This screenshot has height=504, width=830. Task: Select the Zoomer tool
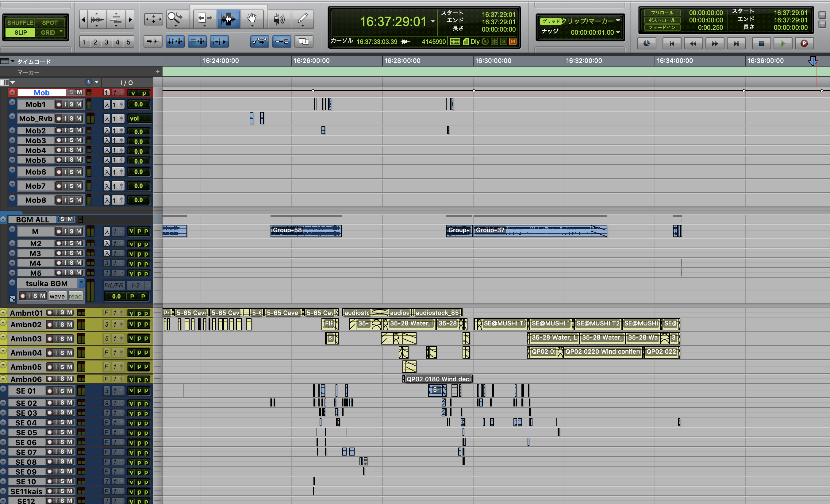(x=175, y=18)
